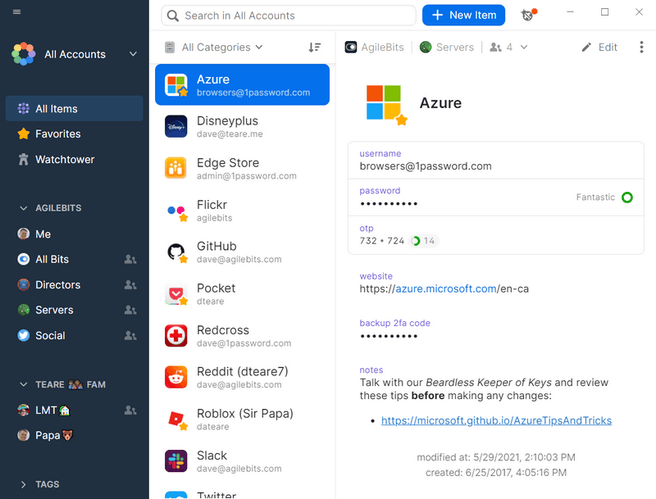This screenshot has width=656, height=499.
Task: Click the Fantastic strength circle indicator
Action: click(627, 197)
